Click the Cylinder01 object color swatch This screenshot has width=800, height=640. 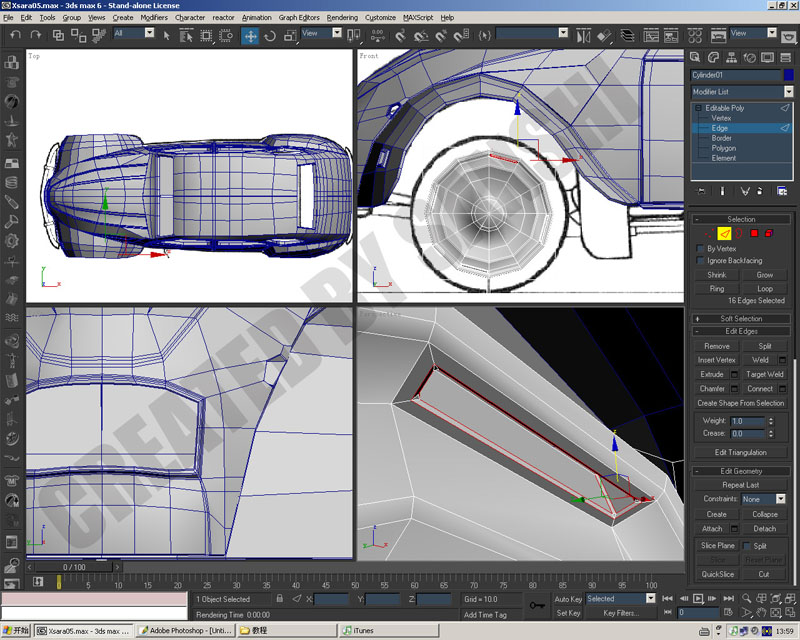[789, 75]
